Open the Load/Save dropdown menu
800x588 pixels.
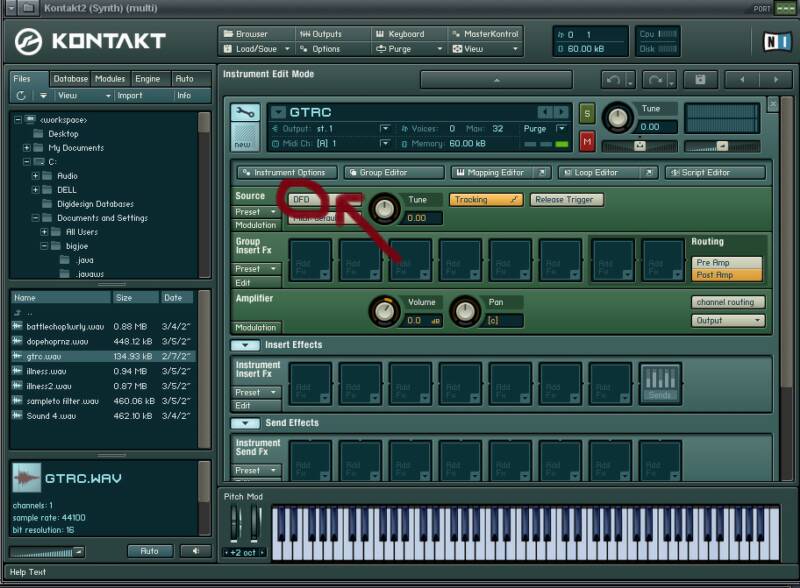point(257,49)
